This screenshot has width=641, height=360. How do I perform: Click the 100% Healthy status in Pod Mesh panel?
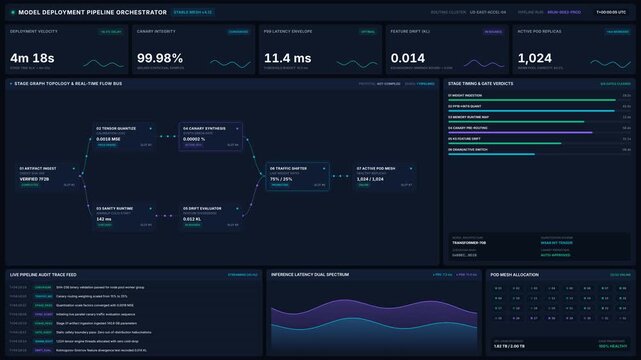click(613, 346)
